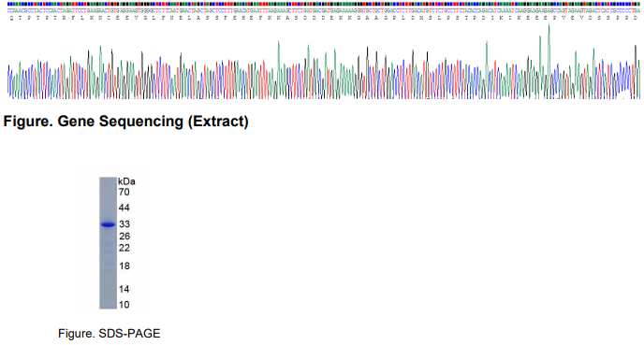The height and width of the screenshot is (345, 644).
Task: Select the 10 kDa marker label
Action: pyautogui.click(x=124, y=305)
